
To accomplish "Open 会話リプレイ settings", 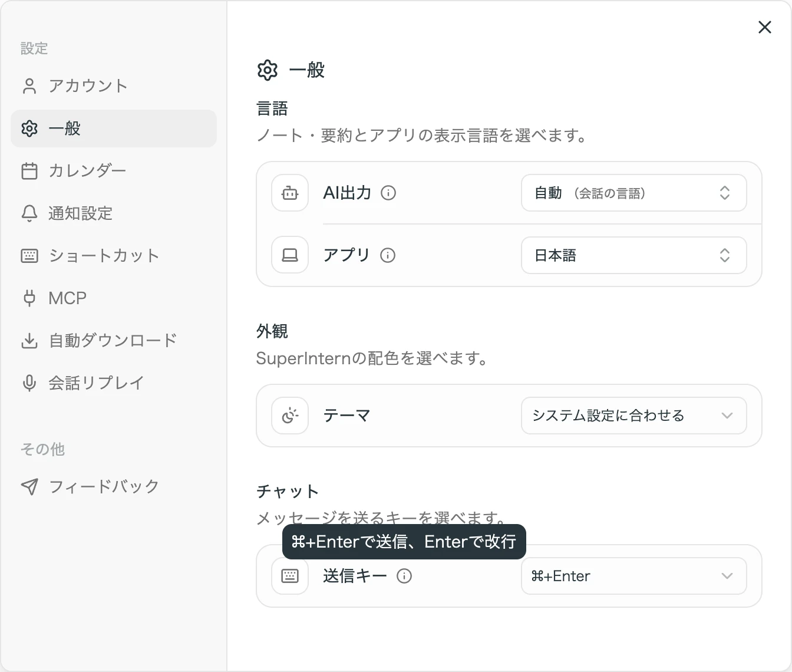I will pyautogui.click(x=113, y=383).
